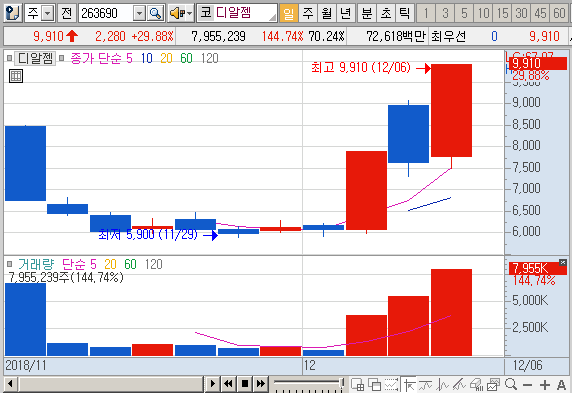Select the weekly 주 chart period

[308, 14]
